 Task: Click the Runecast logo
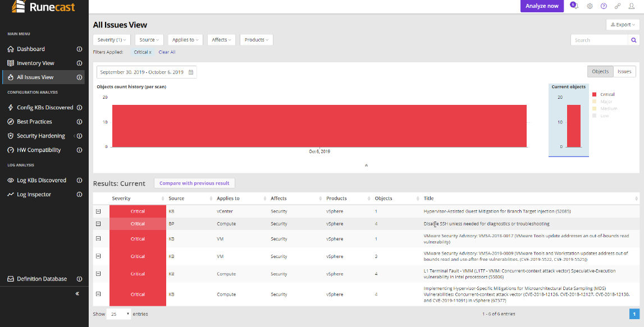tap(43, 6)
